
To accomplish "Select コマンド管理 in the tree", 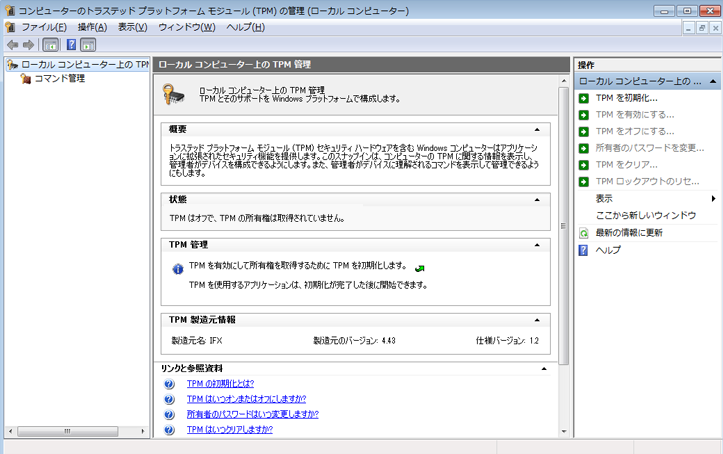I will 59,78.
